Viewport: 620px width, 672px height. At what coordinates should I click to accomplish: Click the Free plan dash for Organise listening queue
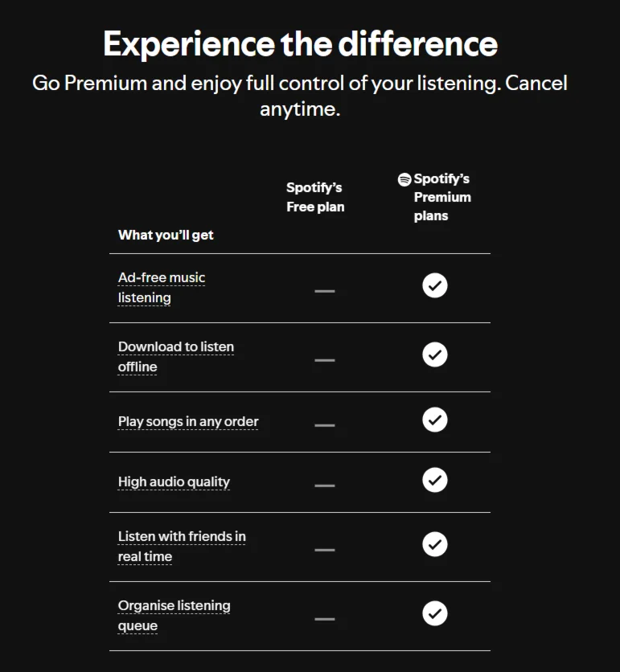tap(325, 619)
